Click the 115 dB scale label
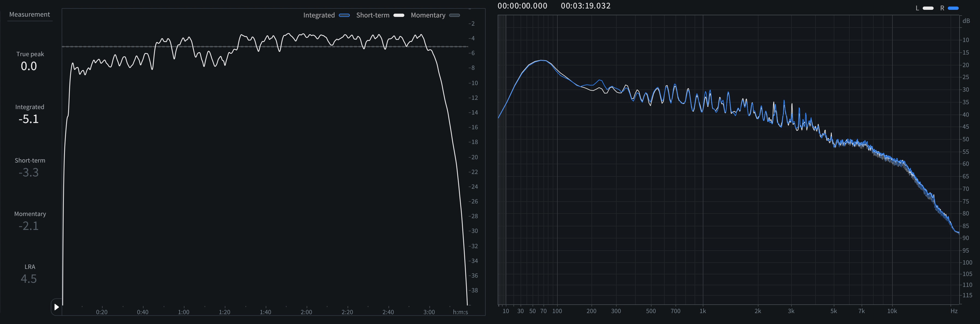The height and width of the screenshot is (324, 980). (967, 295)
